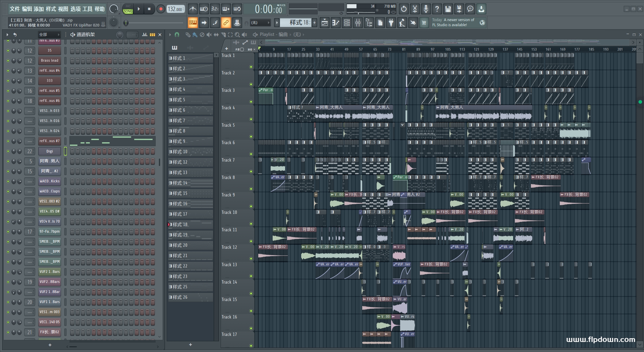
Task: Toggle the recording countdown icon
Action: tap(215, 9)
